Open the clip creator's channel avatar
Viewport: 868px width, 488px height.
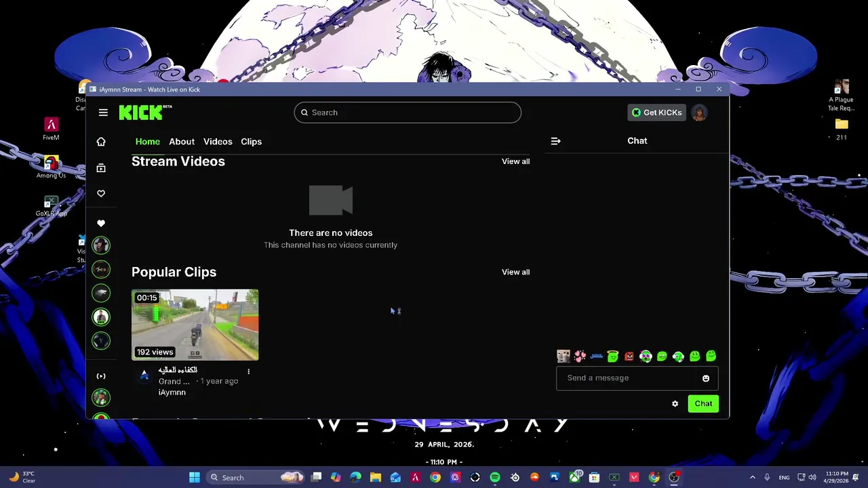click(x=144, y=375)
